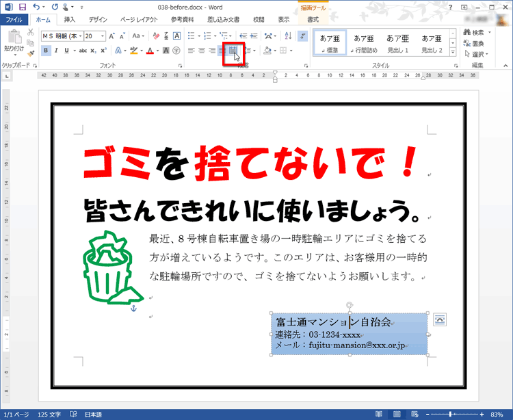
Task: Toggle underline formatting
Action: (x=67, y=51)
